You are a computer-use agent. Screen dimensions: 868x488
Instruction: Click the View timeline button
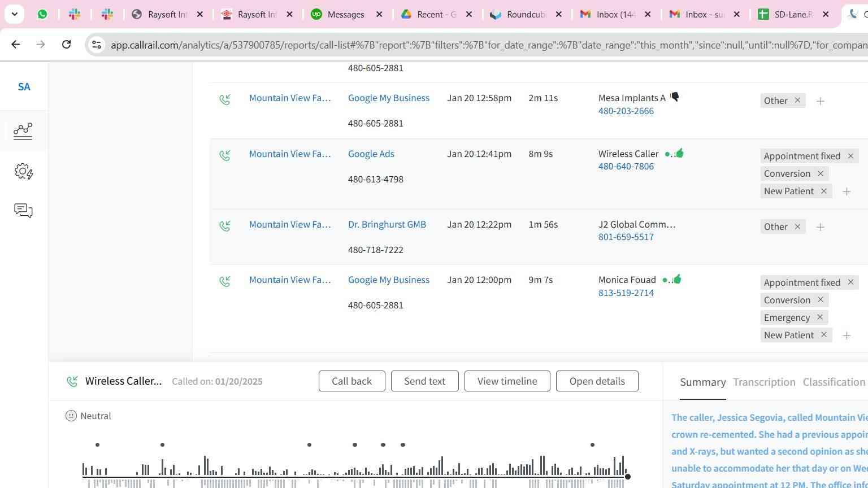(507, 381)
